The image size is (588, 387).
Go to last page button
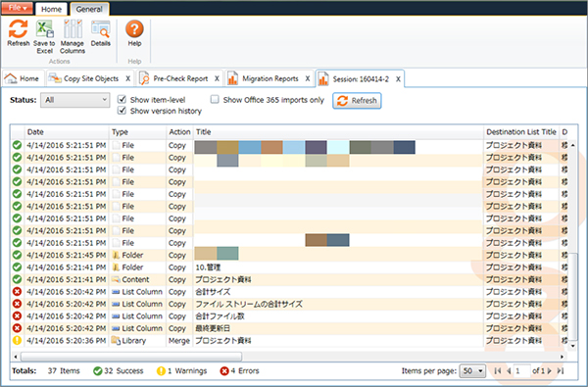click(561, 371)
